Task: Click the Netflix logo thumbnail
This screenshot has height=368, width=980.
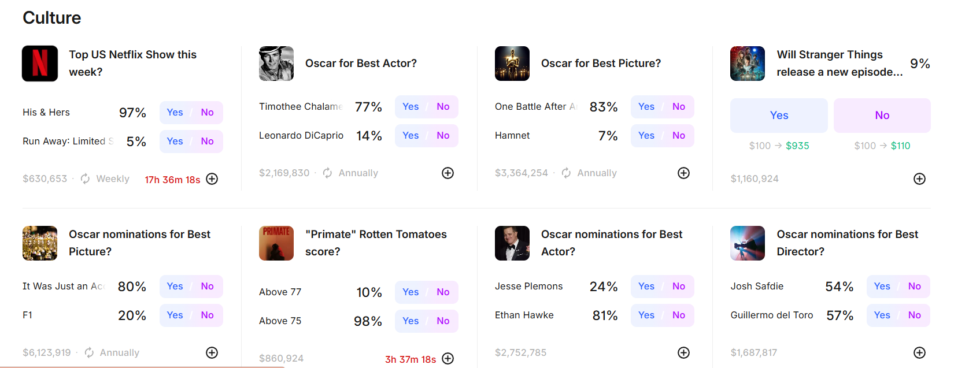Action: (40, 64)
